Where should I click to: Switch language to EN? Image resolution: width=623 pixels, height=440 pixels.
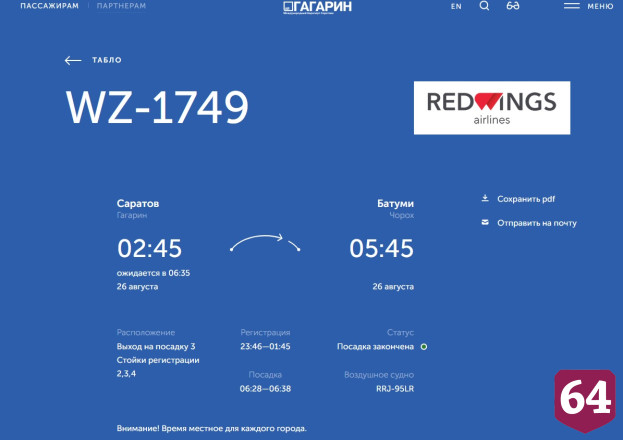pyautogui.click(x=456, y=6)
